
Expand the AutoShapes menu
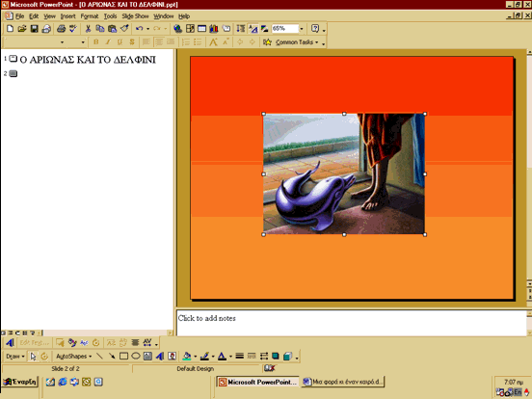[x=73, y=357]
